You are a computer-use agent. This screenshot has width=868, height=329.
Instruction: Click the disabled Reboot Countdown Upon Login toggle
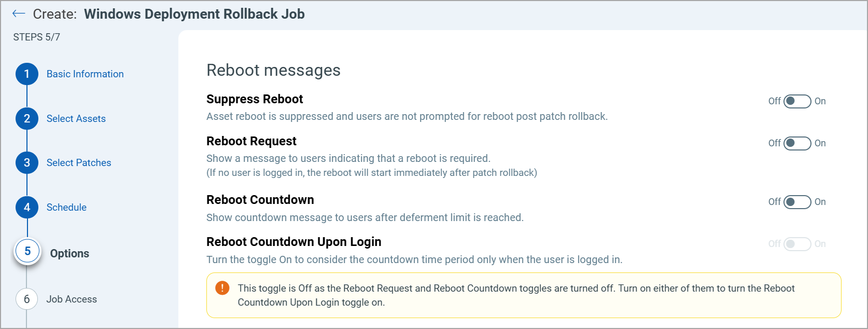tap(797, 244)
